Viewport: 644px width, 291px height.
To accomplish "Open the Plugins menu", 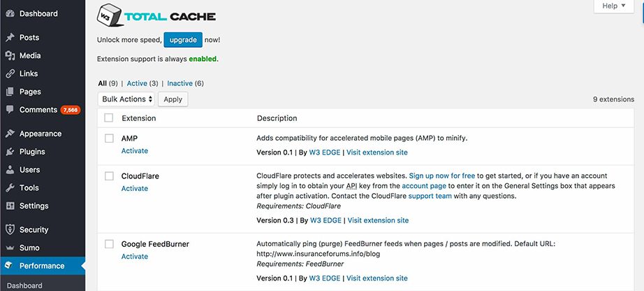I will click(32, 152).
